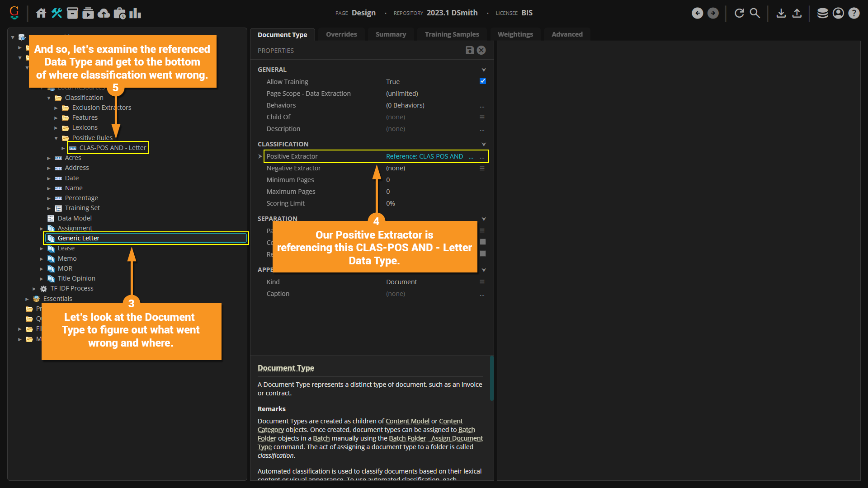Follow the Content Model link
The image size is (868, 488).
coord(407,421)
